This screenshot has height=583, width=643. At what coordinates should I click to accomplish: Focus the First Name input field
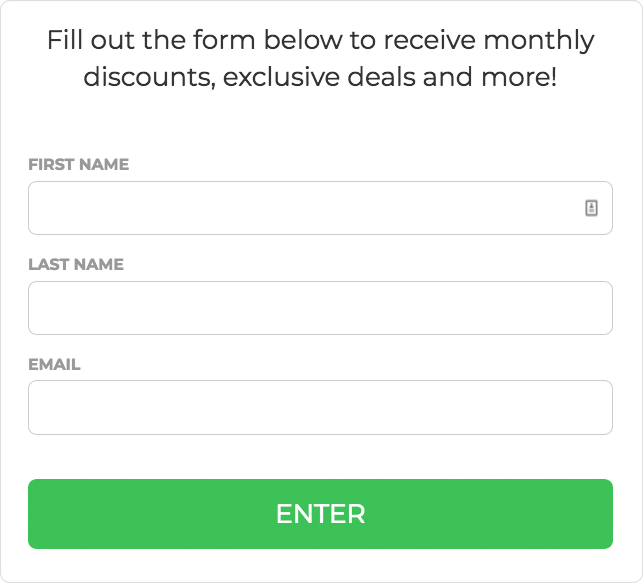[300, 208]
